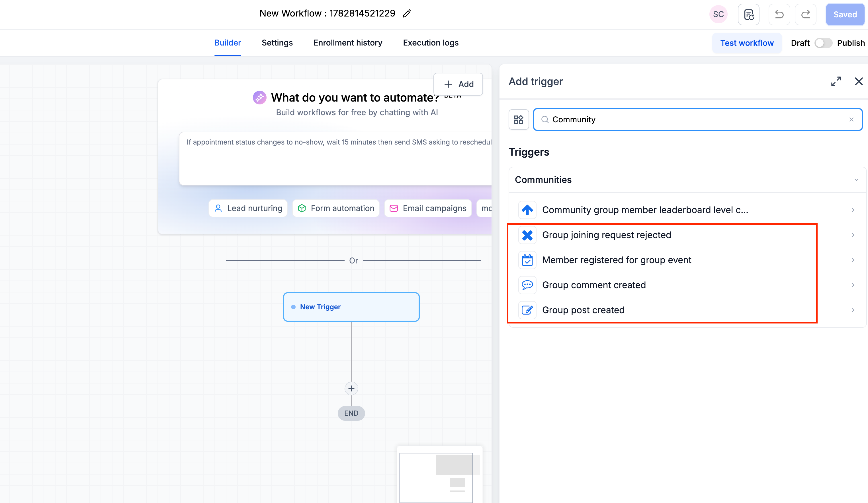Click the magnifier icon in trigger search
This screenshot has height=503, width=868.
point(545,119)
